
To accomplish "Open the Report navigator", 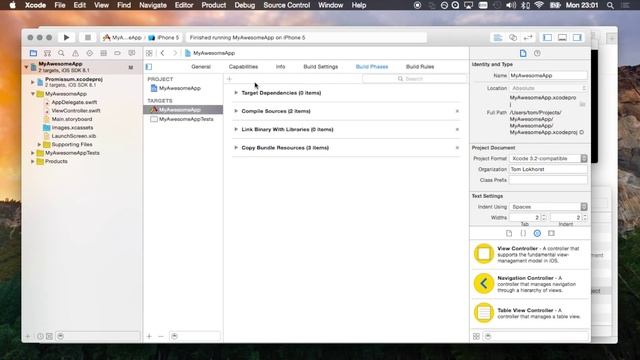I will [x=131, y=53].
